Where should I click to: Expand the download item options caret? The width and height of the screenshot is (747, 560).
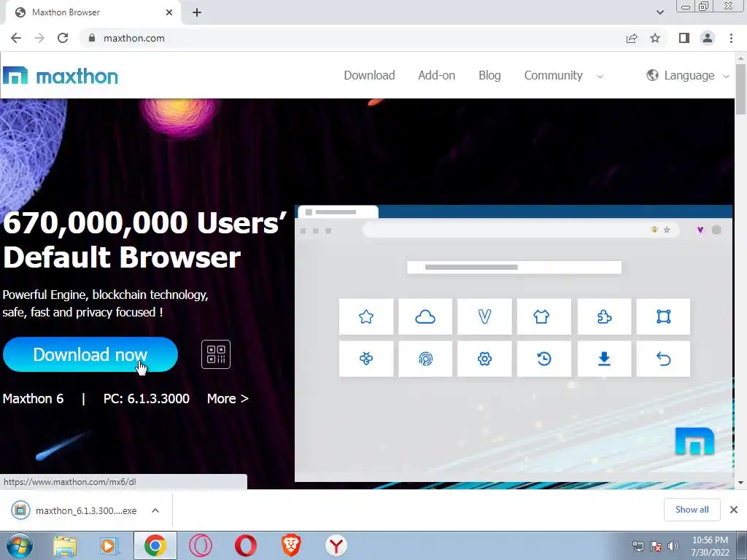tap(155, 510)
